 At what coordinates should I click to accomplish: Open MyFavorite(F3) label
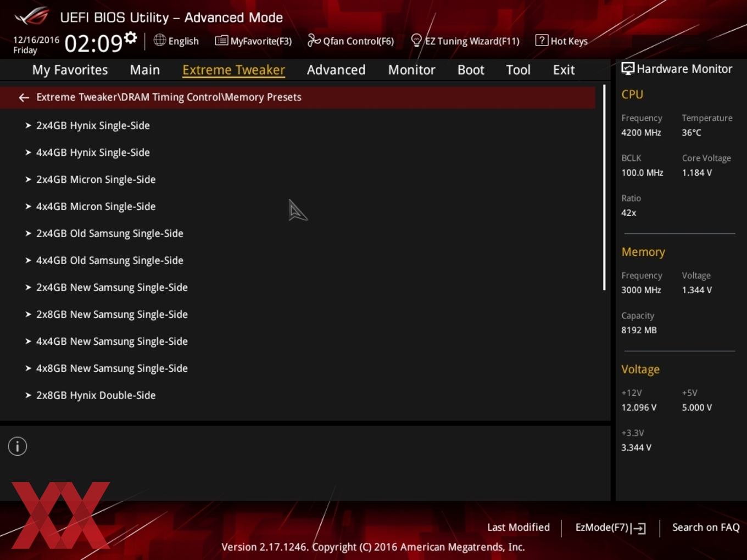261,41
